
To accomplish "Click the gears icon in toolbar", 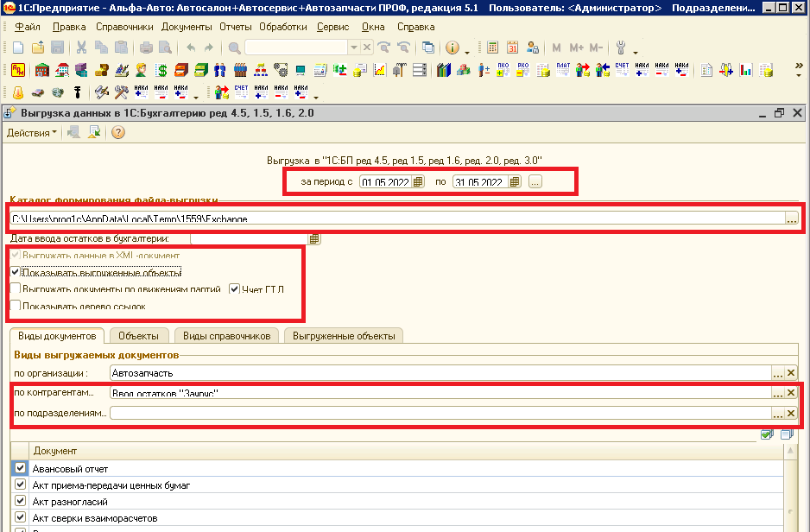I will [x=281, y=70].
